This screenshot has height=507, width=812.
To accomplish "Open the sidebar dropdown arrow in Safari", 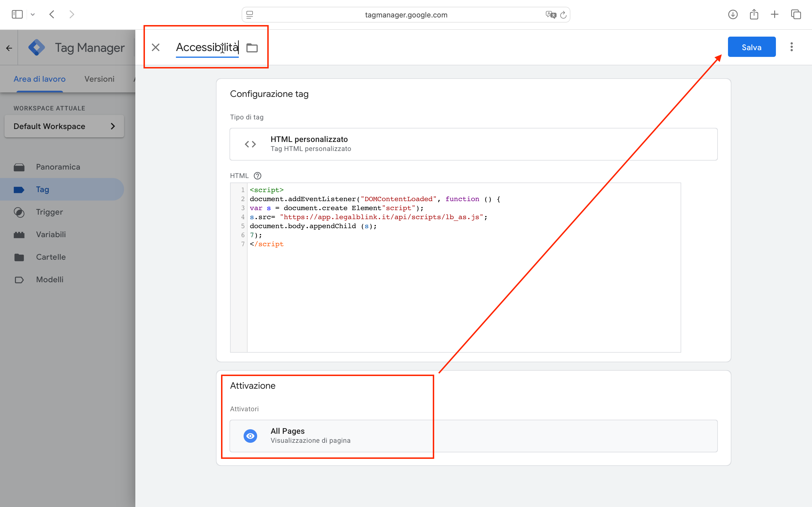I will coord(32,14).
